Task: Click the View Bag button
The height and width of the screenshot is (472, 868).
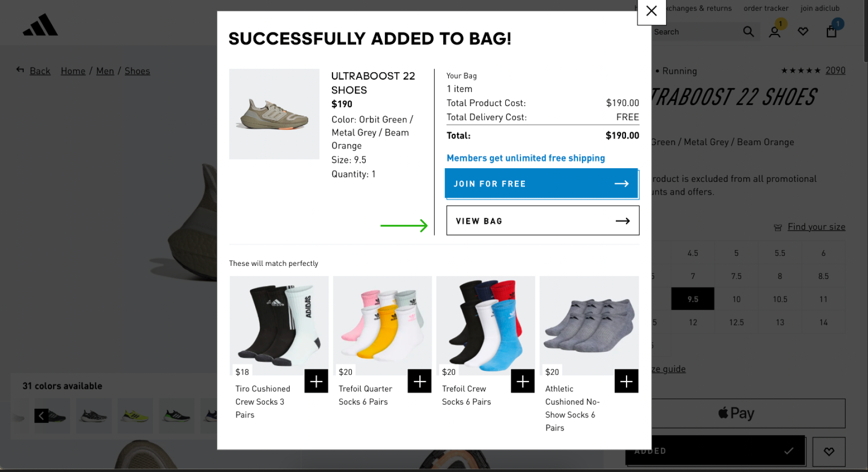Action: pos(543,221)
